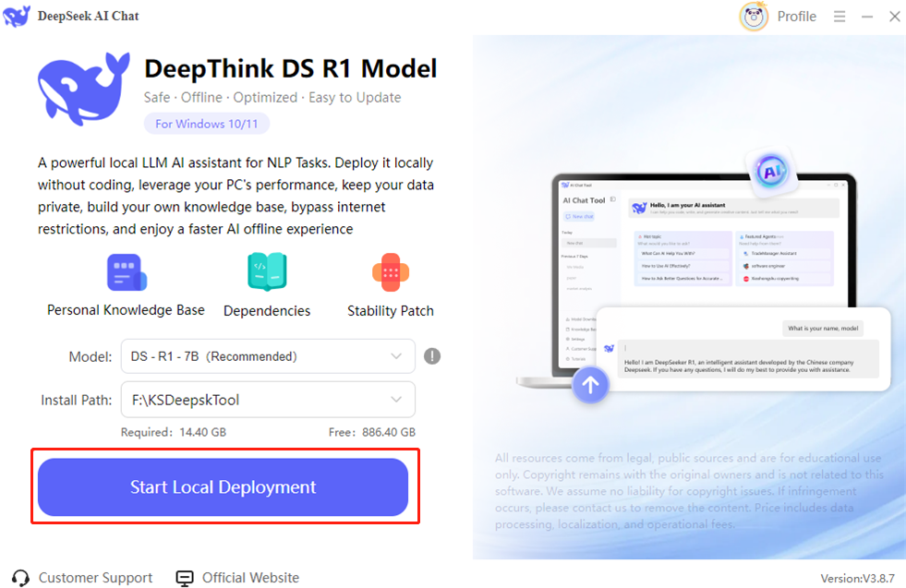Image resolution: width=906 pixels, height=588 pixels.
Task: Open the Official Website link
Action: pyautogui.click(x=237, y=578)
